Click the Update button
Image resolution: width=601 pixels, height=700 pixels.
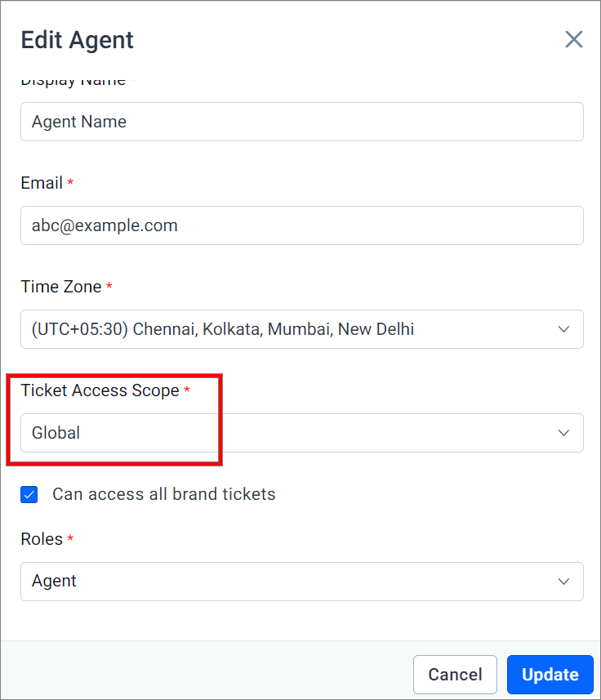tap(550, 675)
